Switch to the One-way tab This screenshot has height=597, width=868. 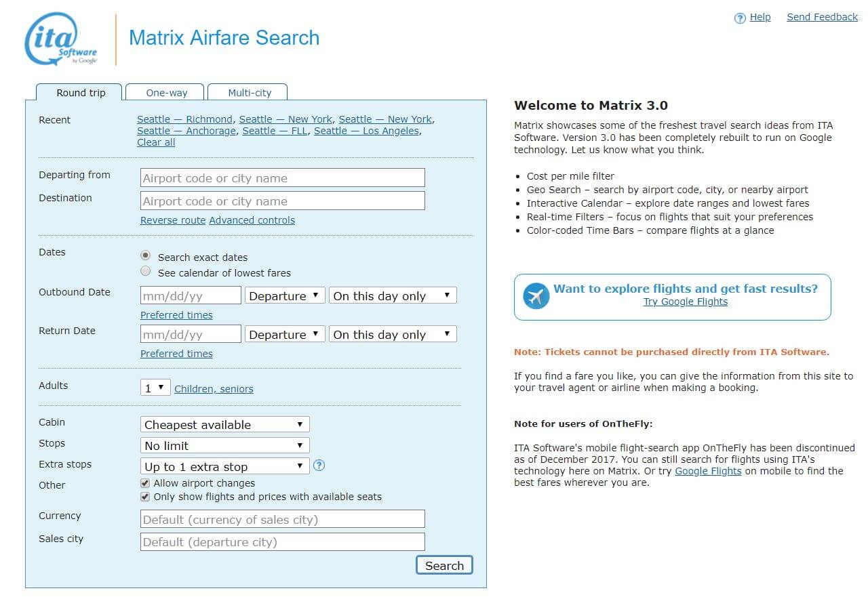click(166, 93)
